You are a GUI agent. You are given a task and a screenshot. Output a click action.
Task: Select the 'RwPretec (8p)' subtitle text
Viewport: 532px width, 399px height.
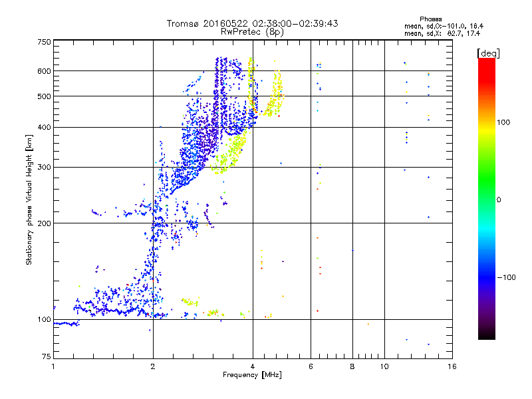point(252,32)
